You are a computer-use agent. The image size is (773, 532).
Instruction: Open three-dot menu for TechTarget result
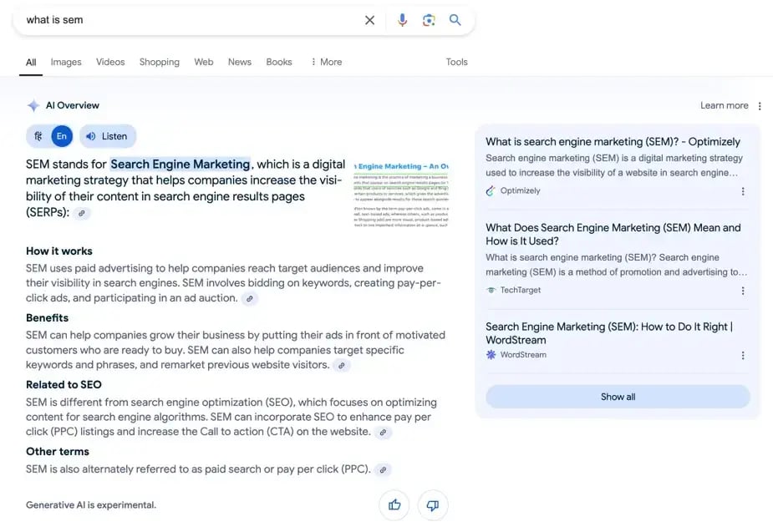[x=743, y=291]
